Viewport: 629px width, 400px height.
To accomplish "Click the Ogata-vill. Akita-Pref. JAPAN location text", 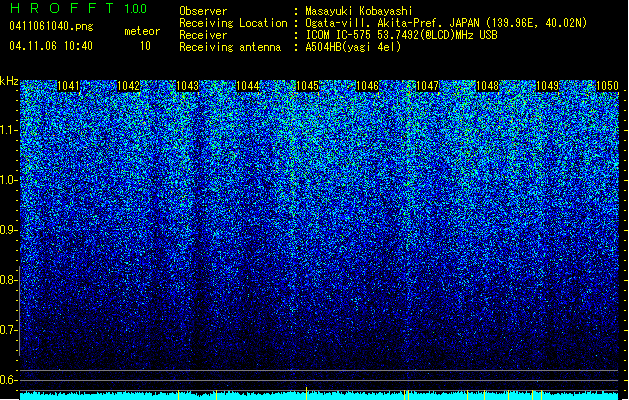I will tap(446, 23).
